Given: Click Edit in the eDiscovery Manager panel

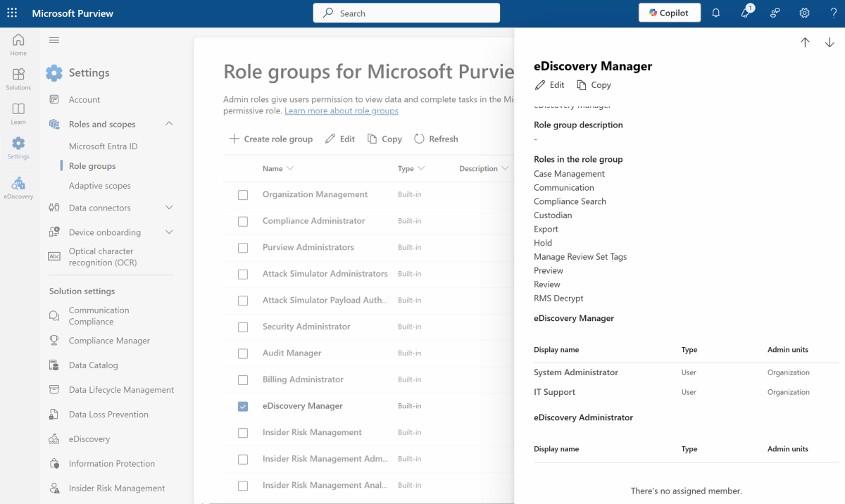Looking at the screenshot, I should (549, 84).
